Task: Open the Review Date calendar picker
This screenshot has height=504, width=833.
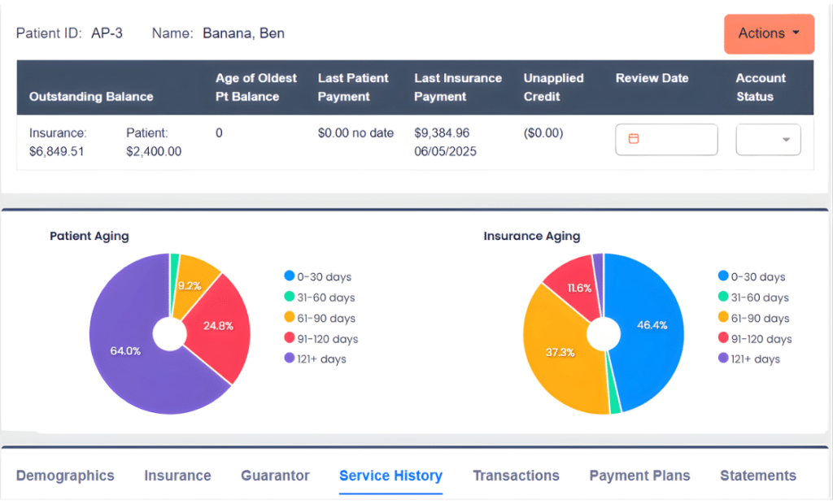Action: coord(665,139)
